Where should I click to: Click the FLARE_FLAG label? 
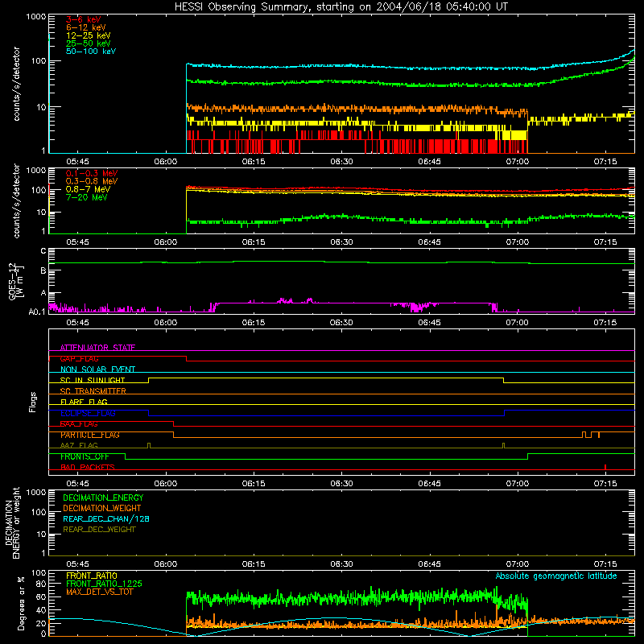[84, 402]
